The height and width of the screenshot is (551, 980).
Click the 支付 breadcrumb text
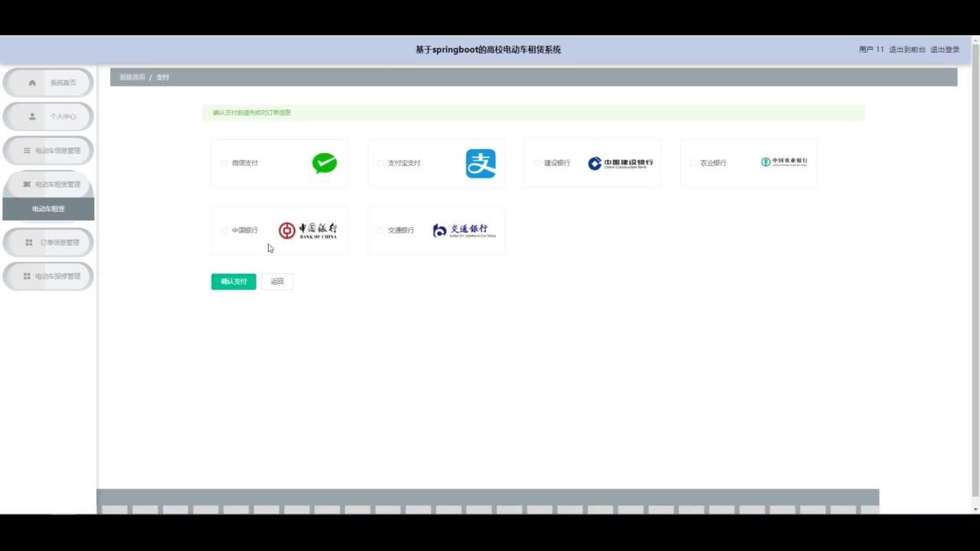[162, 77]
